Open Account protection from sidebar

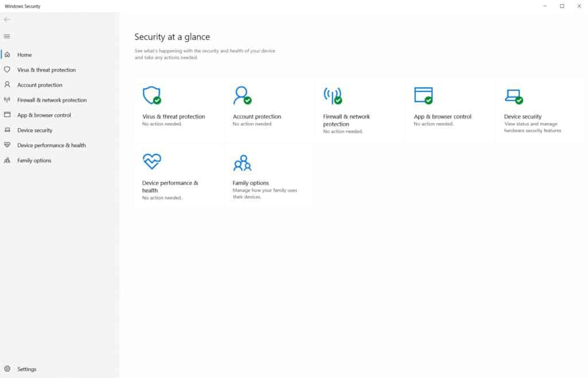pyautogui.click(x=60, y=85)
